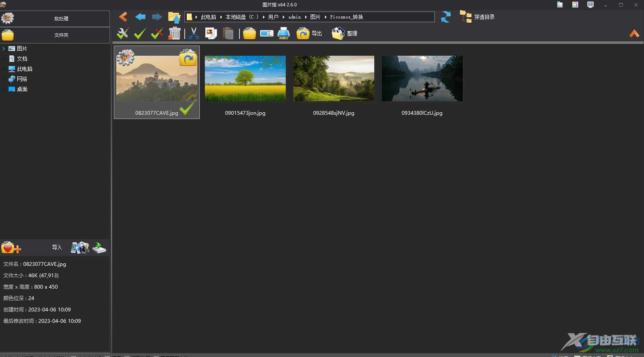Click the 最后修改时间 2023-04-06 10:09 text
This screenshot has height=357, width=644.
click(42, 321)
